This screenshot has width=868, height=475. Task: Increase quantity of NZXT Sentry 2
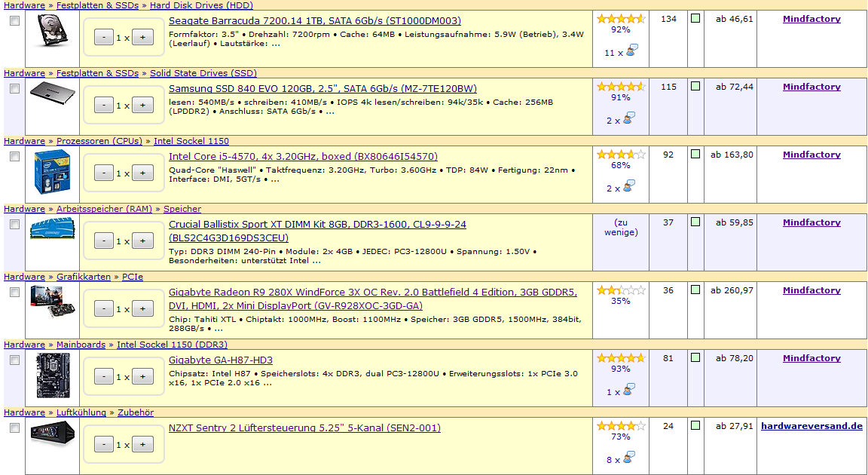coord(143,445)
